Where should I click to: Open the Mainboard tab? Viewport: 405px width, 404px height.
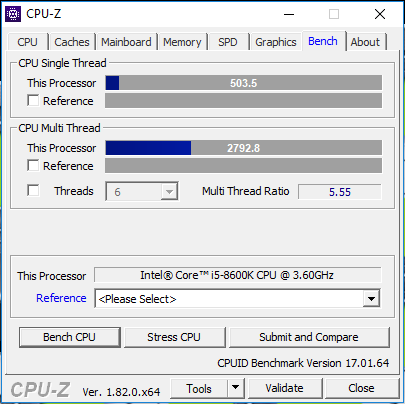coord(126,42)
